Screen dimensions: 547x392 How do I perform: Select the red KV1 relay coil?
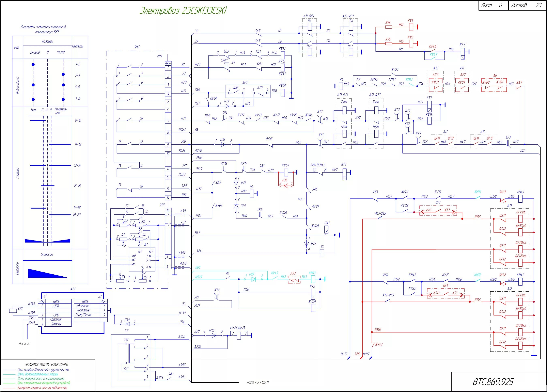click(411, 27)
